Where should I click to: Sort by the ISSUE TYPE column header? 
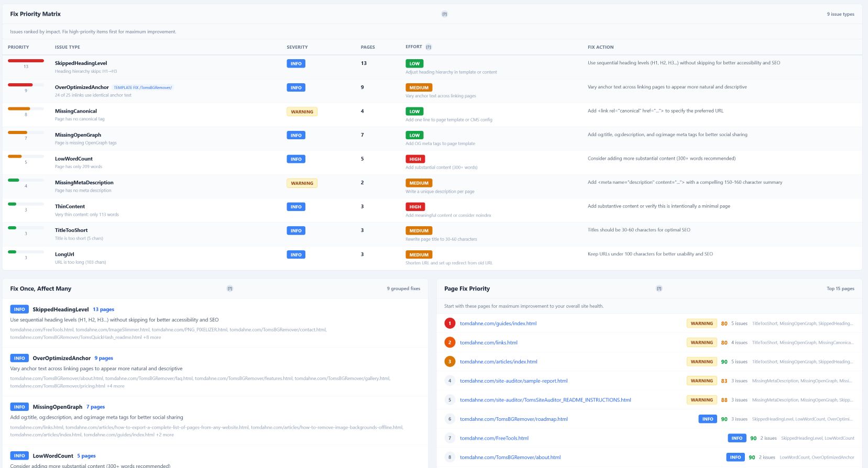(x=68, y=47)
